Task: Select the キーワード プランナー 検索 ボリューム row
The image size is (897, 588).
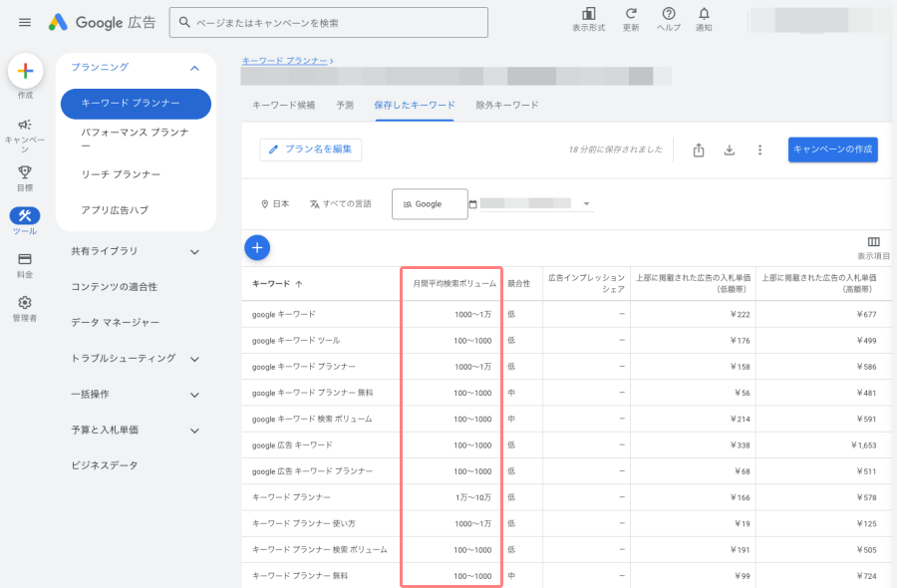Action: [566, 550]
